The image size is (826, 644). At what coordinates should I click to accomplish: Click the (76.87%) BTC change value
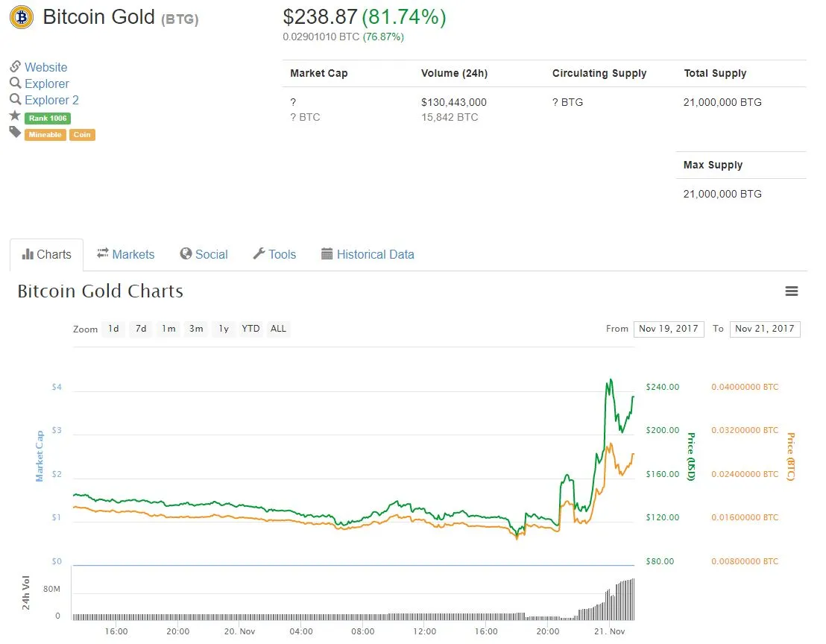[383, 37]
